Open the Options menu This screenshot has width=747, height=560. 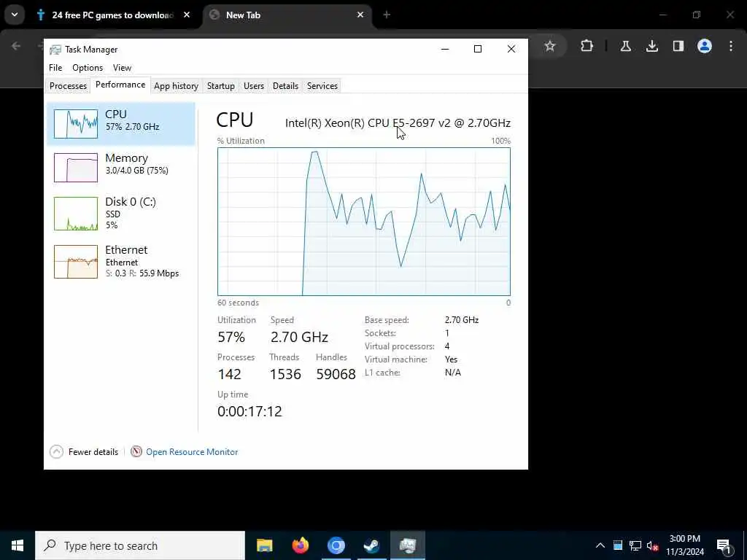point(88,68)
